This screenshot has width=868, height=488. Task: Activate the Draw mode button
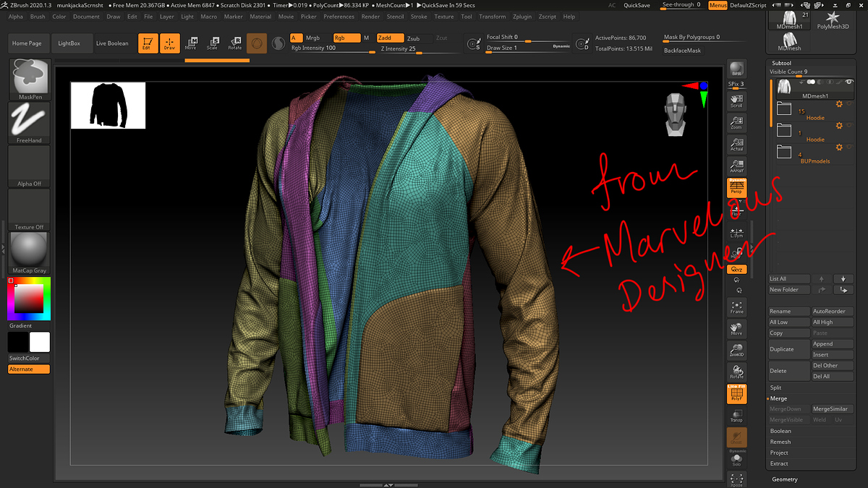169,43
